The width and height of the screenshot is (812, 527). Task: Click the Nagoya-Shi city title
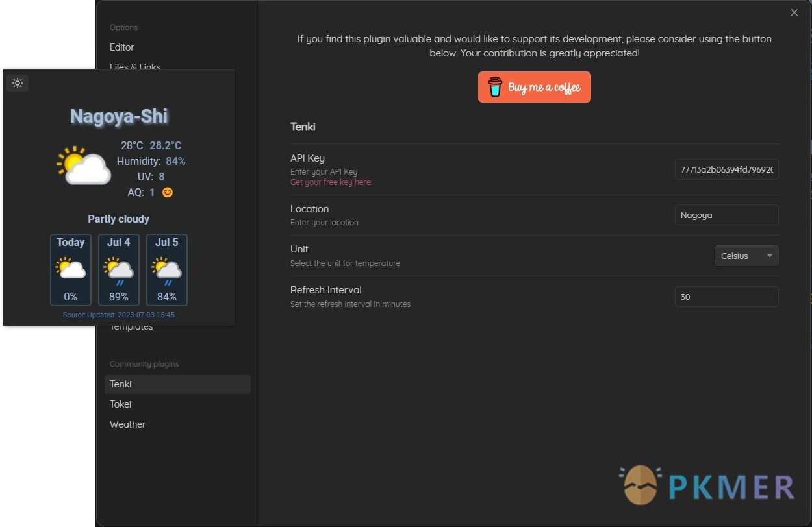(x=119, y=116)
